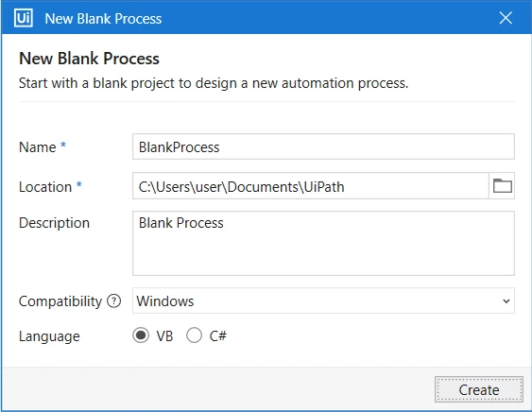Click the New Blank Process title bar text
The height and width of the screenshot is (412, 532).
click(103, 19)
